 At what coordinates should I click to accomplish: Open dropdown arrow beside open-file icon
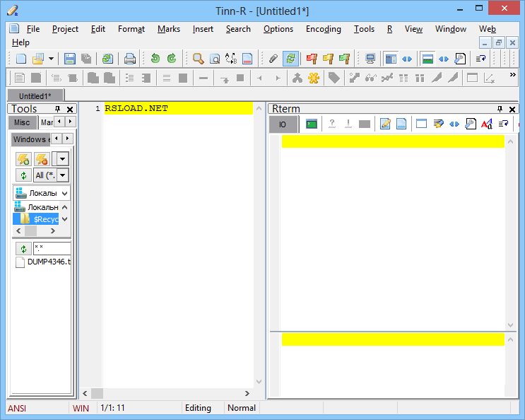[51, 59]
